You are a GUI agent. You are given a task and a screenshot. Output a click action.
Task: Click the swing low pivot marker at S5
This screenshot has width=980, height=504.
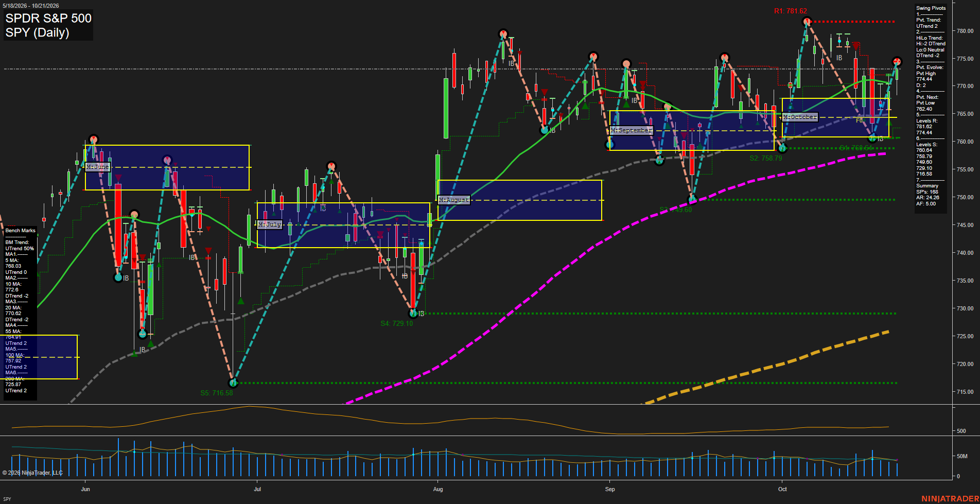click(x=233, y=383)
